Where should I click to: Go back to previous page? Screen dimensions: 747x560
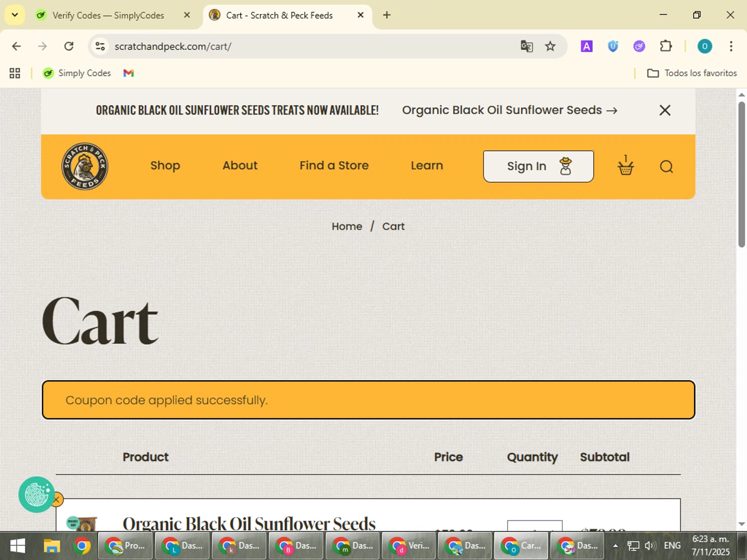[x=16, y=46]
